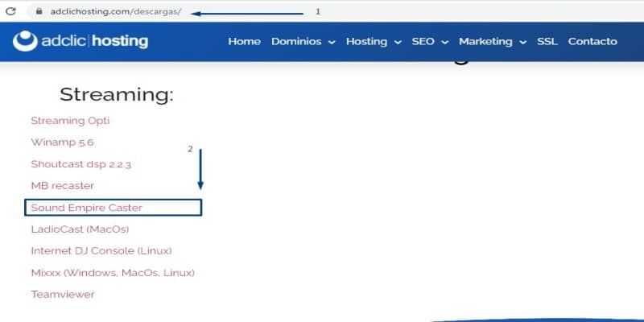Open the SEO menu item
Screen dimensions: 644x322
pyautogui.click(x=423, y=42)
